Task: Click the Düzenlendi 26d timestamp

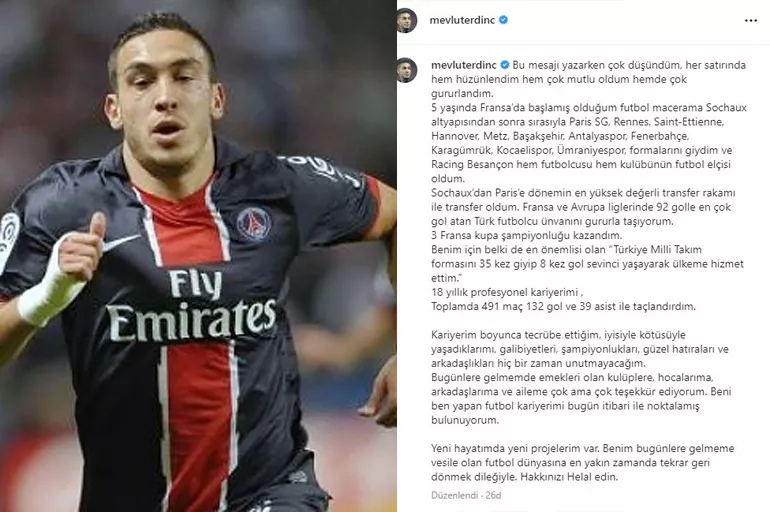Action: coord(466,495)
